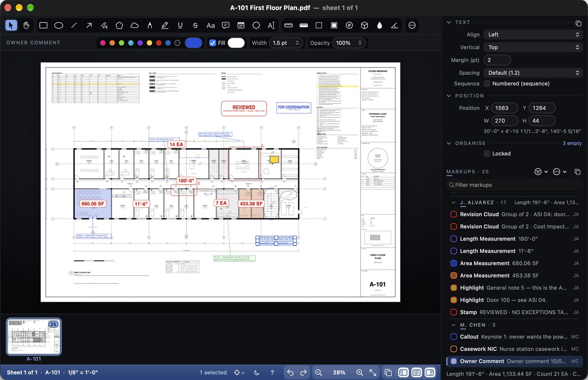Image resolution: width=588 pixels, height=380 pixels.
Task: Choose the strikethrough text tool
Action: click(195, 25)
